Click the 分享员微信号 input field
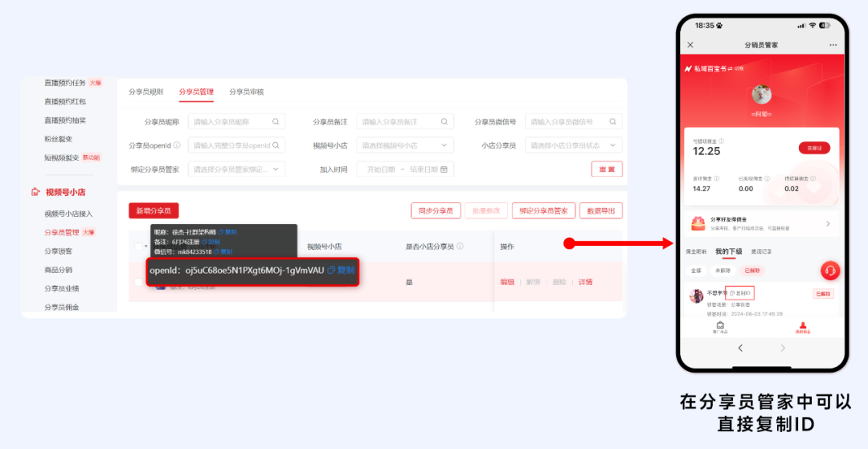868x449 pixels. [565, 122]
